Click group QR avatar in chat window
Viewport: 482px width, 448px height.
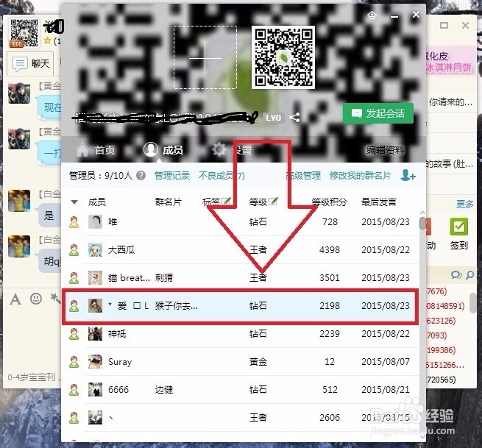coord(24,33)
